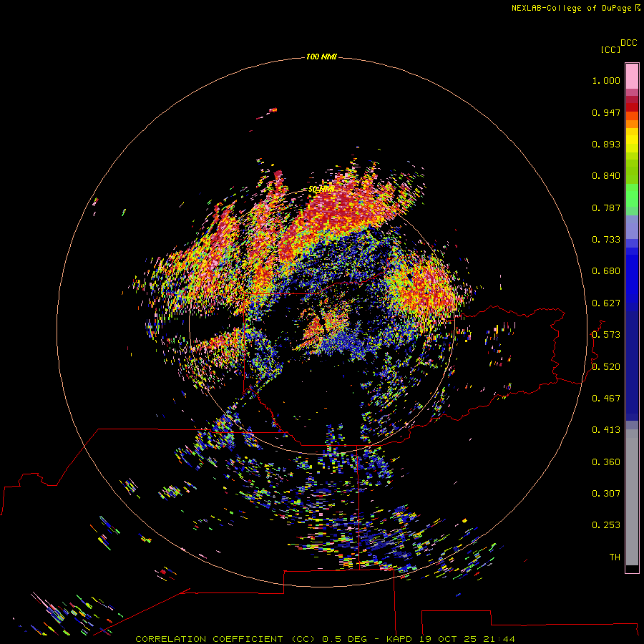
Task: Click the 0.360 legend value
Action: [606, 462]
